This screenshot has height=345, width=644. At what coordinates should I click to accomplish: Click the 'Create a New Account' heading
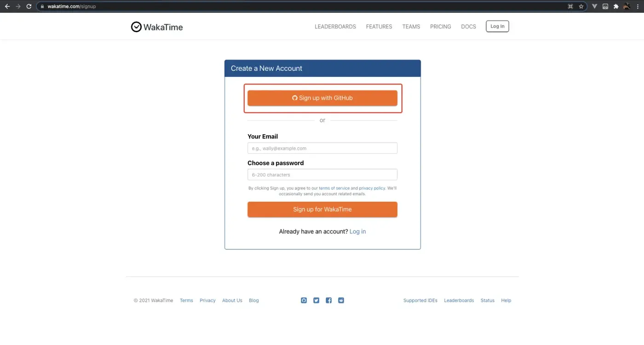[x=266, y=68]
